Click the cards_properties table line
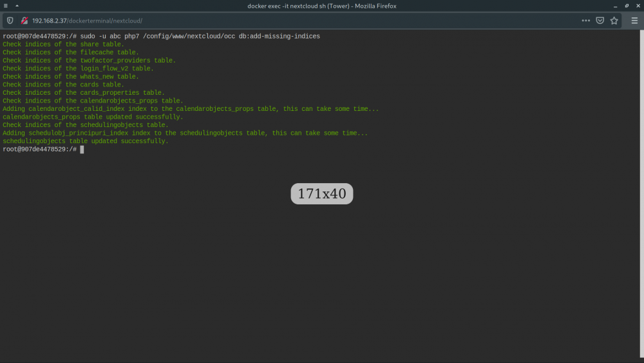Viewport: 644px width, 363px height. (83, 92)
